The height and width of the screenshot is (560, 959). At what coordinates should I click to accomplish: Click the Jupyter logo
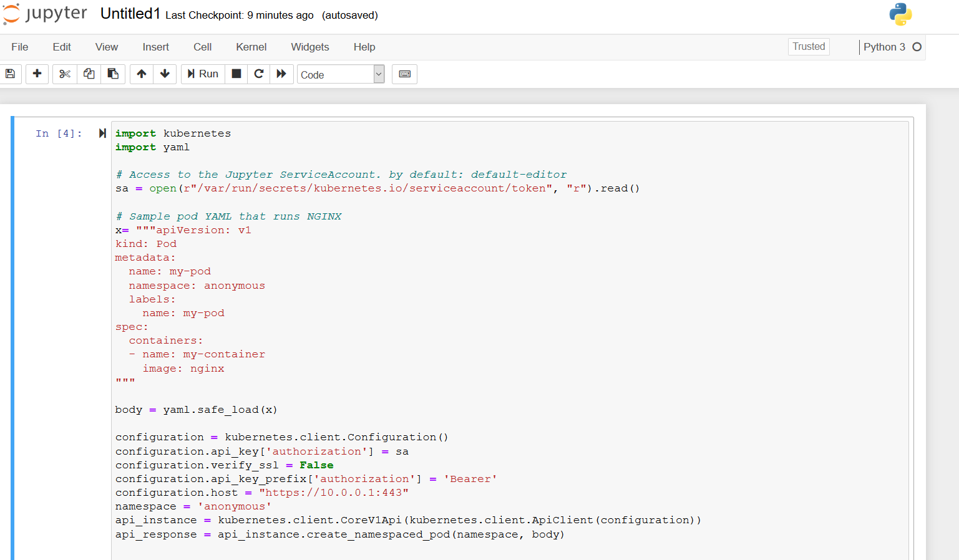coord(45,14)
